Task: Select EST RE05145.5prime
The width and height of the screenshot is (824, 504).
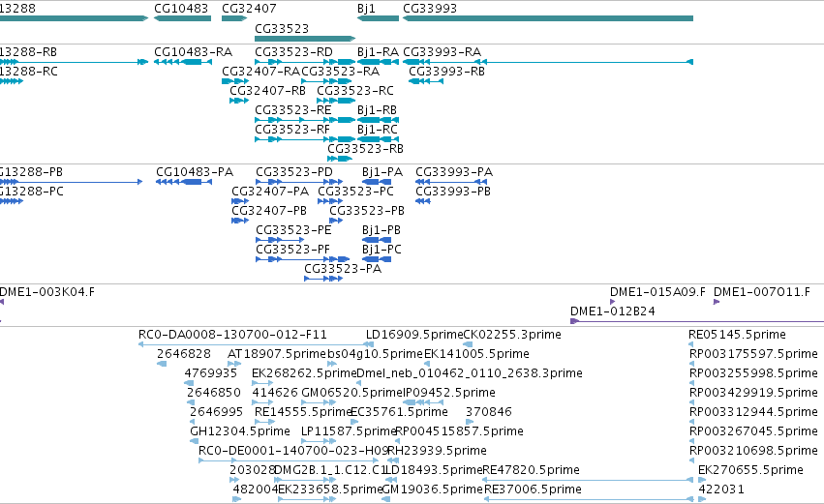Action: click(691, 345)
